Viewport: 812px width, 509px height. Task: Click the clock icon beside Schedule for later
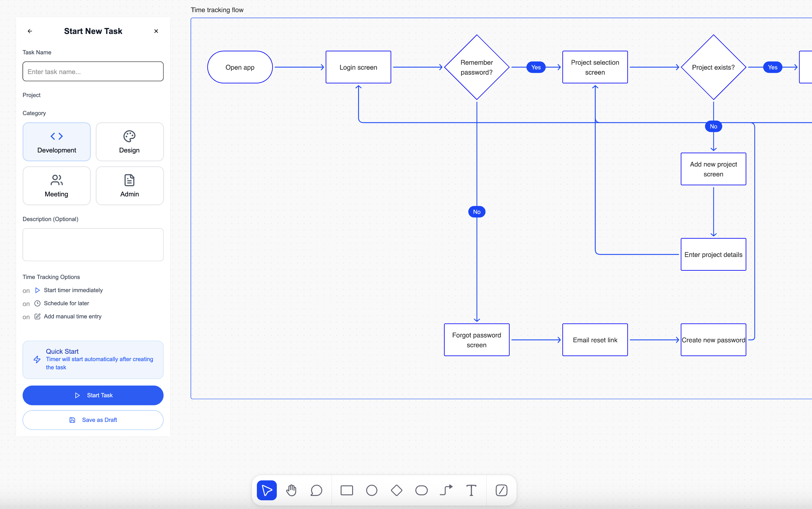pos(37,303)
